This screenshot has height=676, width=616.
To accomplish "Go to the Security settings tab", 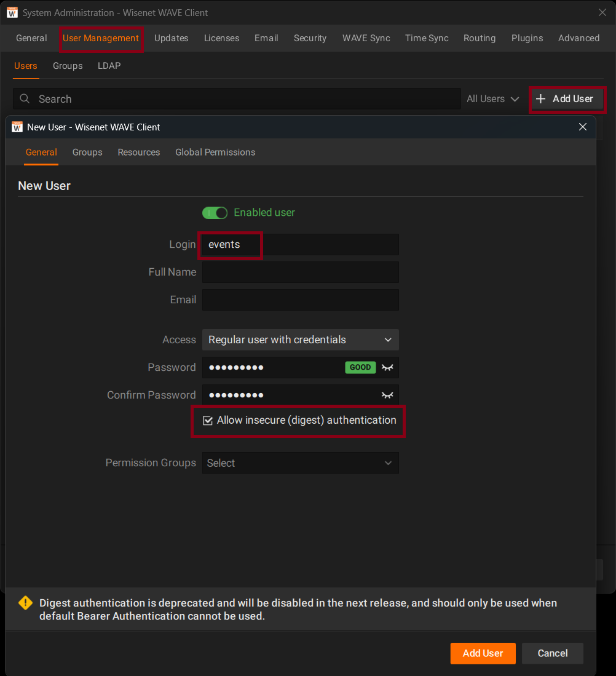I will pos(310,38).
